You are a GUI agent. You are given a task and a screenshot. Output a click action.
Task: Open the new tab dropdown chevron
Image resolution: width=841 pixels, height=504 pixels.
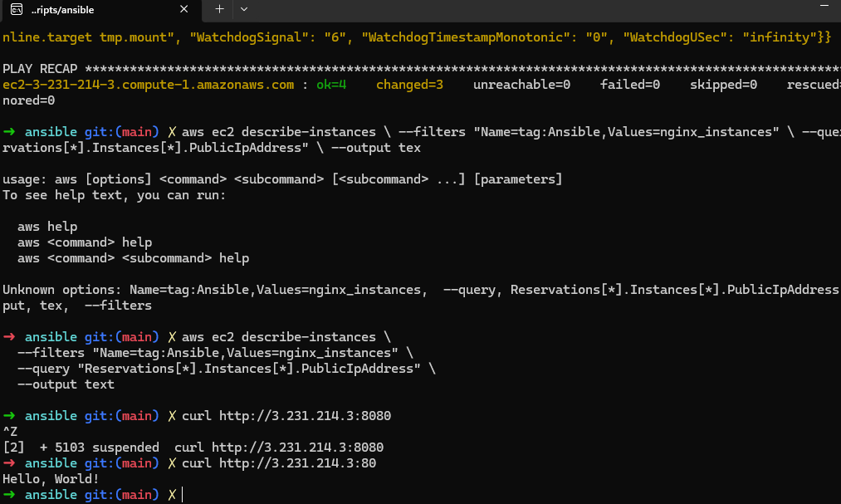[x=243, y=10]
